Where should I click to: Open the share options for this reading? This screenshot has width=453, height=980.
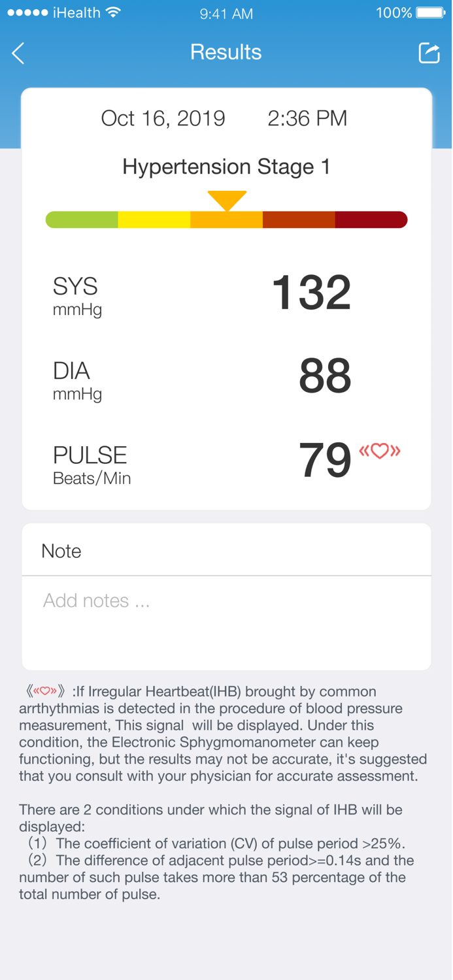coord(429,52)
